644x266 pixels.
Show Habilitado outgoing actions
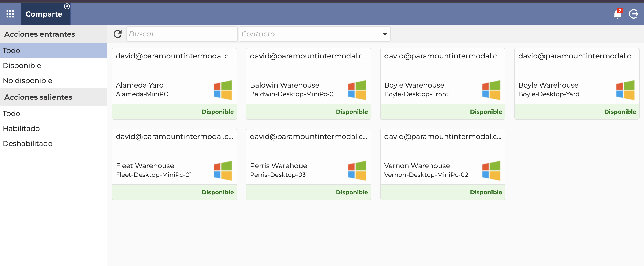point(53,129)
